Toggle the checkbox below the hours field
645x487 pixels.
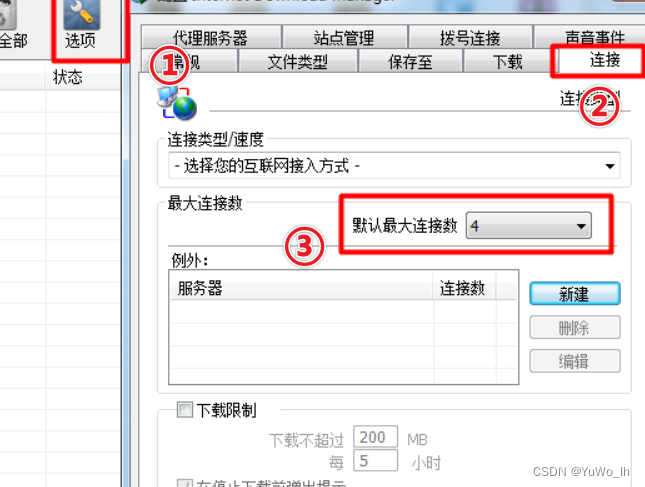[184, 483]
